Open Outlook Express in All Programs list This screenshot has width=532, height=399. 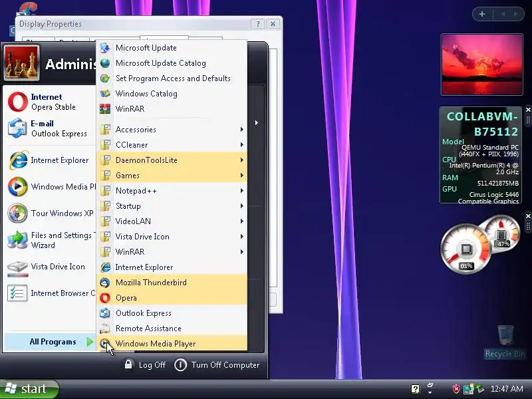coord(172,313)
